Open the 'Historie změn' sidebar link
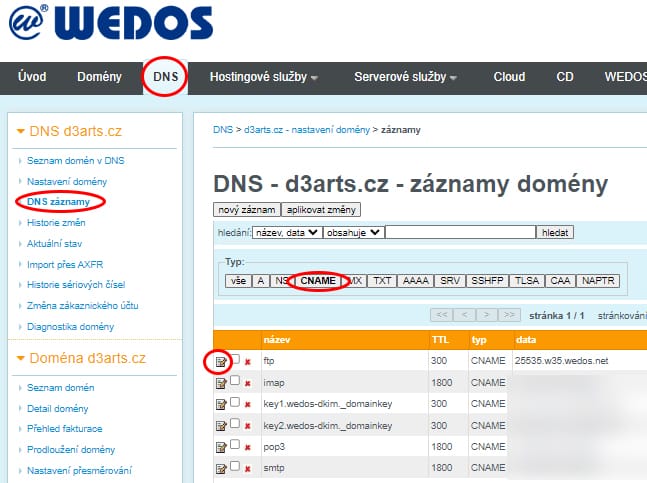647x483 pixels. tap(56, 223)
